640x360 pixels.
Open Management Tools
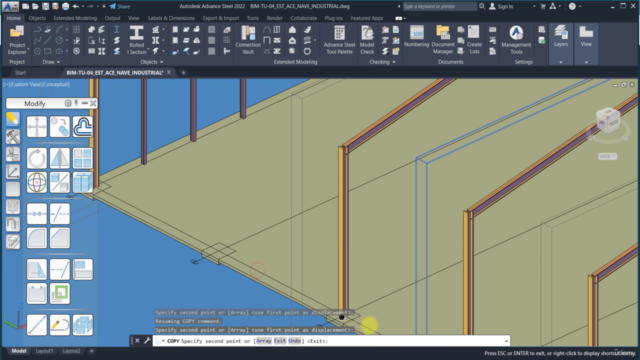click(516, 40)
